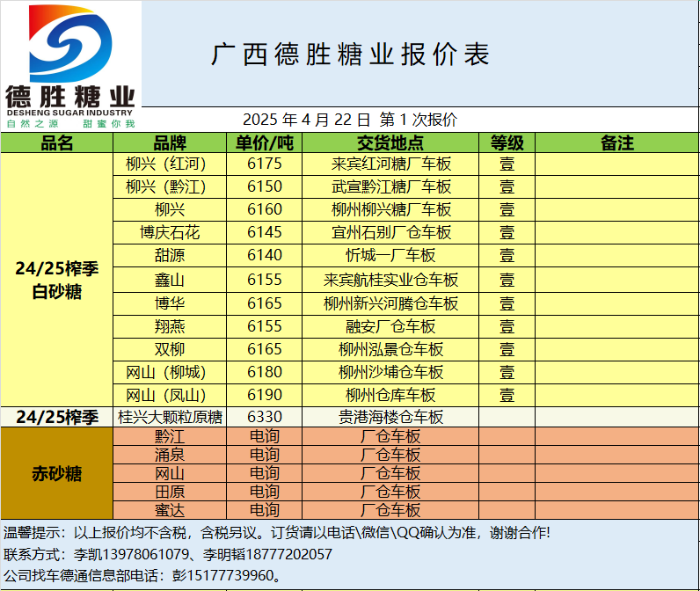Screen dimensions: 700x591
Task: Select the 24/25榨季 白砂糖 merged cell
Action: 57,280
